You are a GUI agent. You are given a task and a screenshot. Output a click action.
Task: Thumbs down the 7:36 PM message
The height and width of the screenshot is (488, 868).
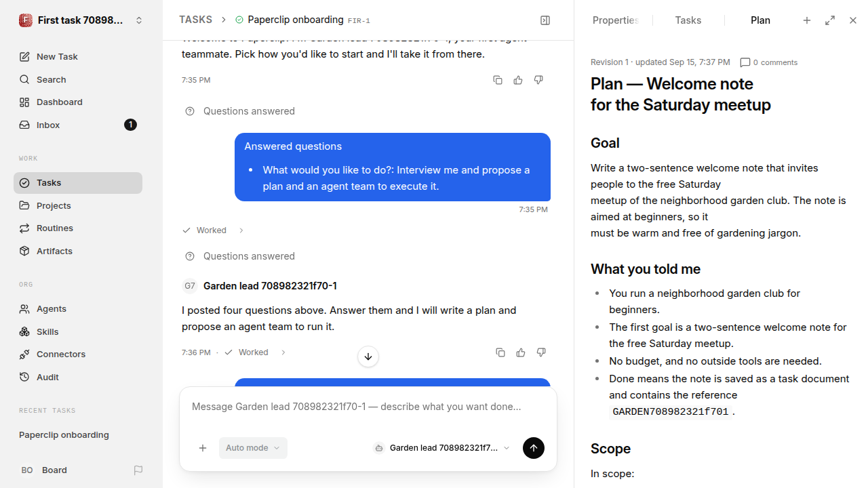coord(541,352)
